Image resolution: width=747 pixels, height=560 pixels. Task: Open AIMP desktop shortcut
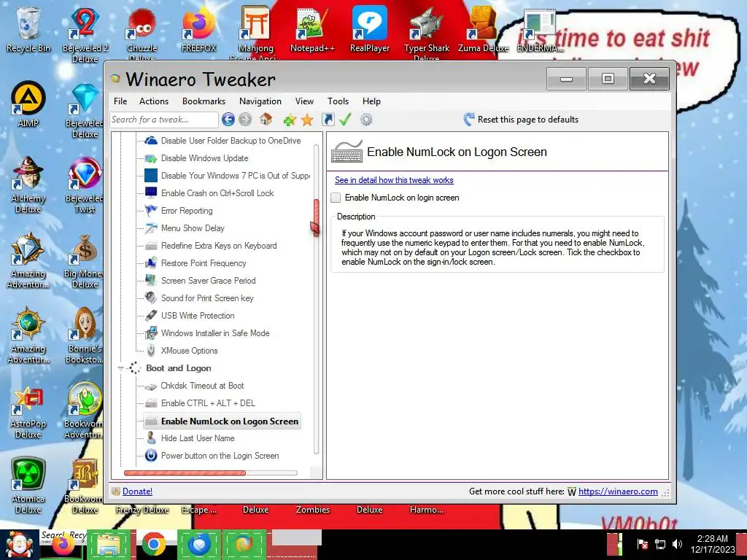tap(28, 104)
